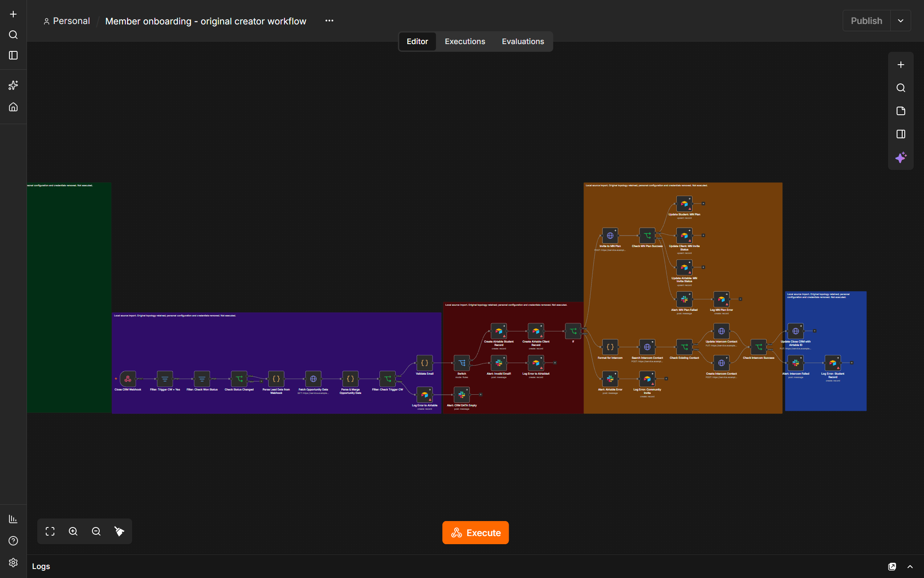Image resolution: width=924 pixels, height=578 pixels.
Task: Select the Fetch Opportunity Data HTTP node
Action: click(313, 379)
